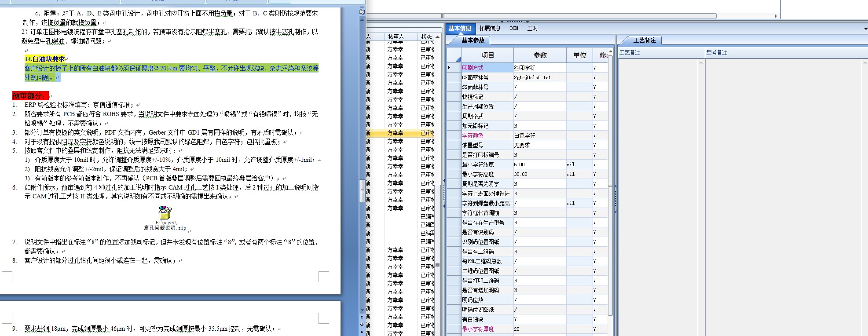Click lower arrow on vertical splitter beside parameter grid
The width and height of the screenshot is (868, 336).
click(x=443, y=205)
